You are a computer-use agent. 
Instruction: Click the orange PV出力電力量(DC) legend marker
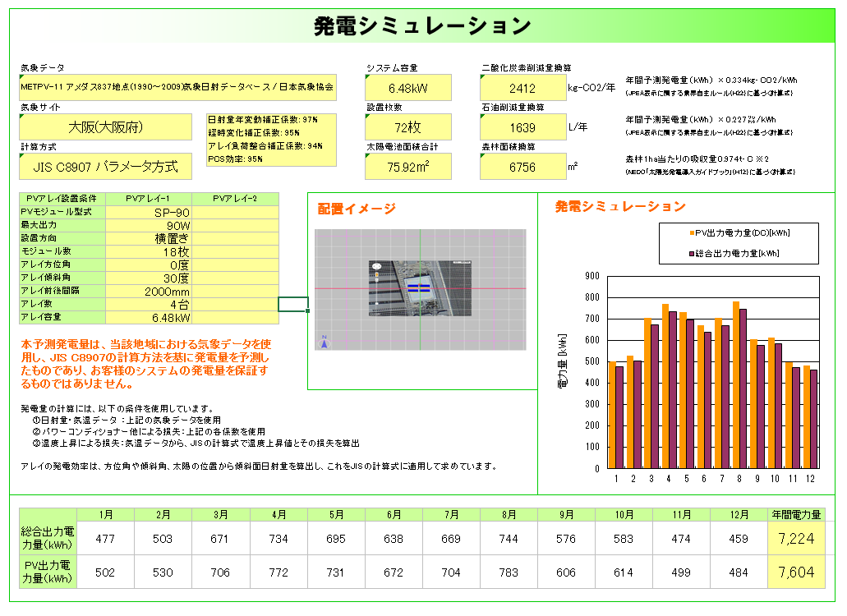692,233
